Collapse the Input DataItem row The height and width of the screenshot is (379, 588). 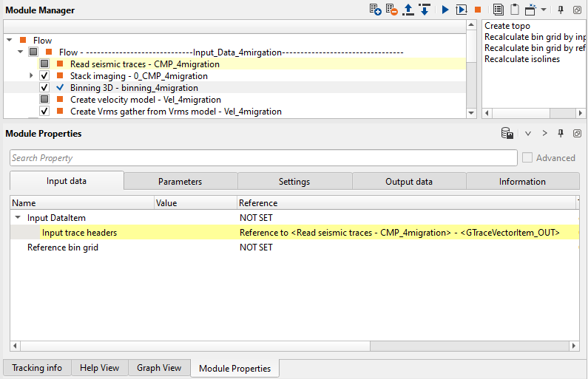18,218
